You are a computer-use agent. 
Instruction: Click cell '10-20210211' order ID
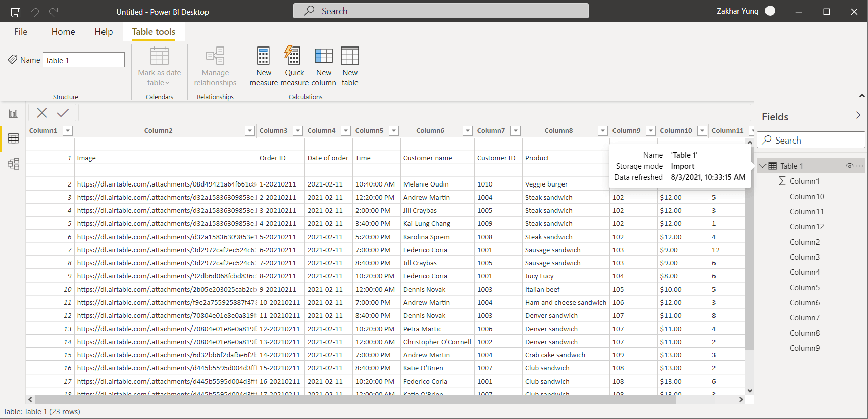280,302
